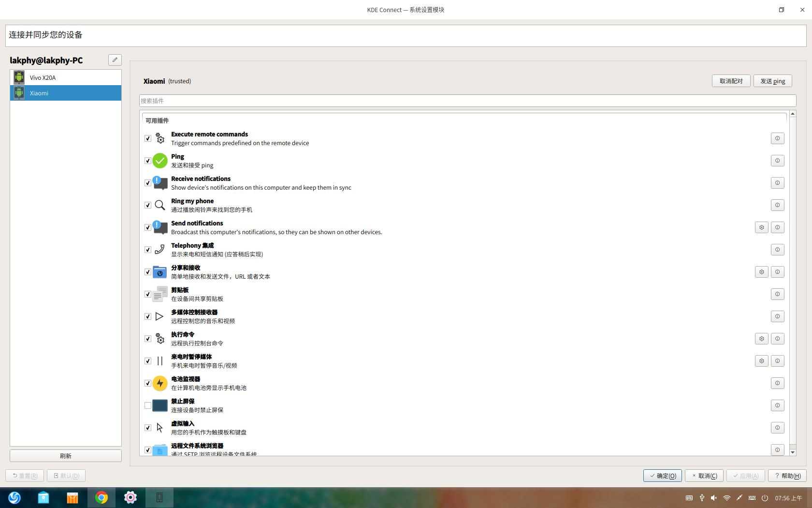The image size is (812, 508).
Task: Click the volume icon in system tray
Action: pos(714,498)
